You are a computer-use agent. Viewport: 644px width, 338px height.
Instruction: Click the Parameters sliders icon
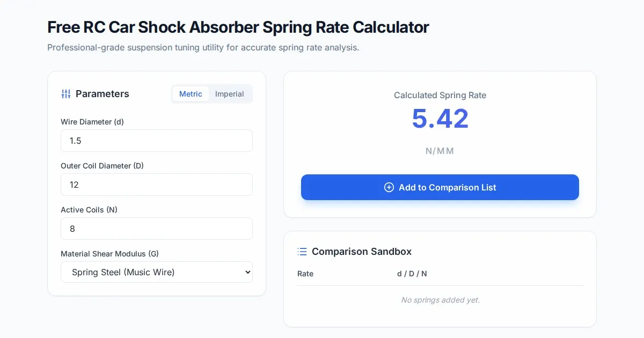[66, 94]
